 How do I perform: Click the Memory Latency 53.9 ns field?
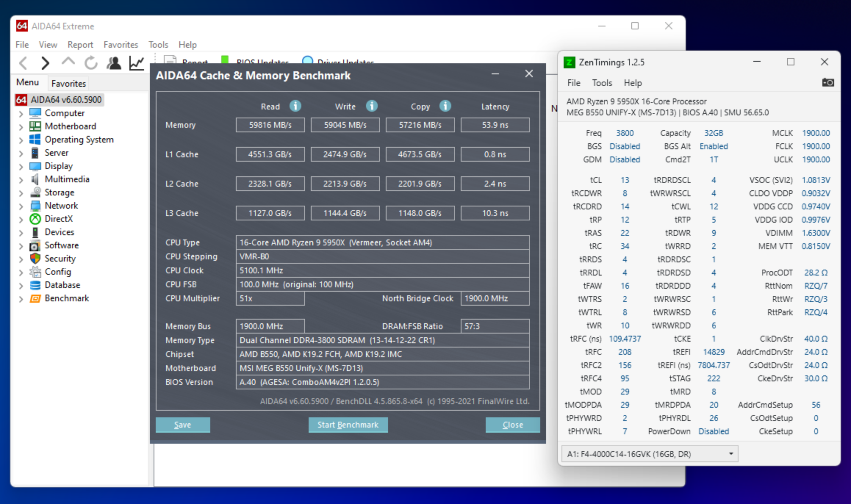tap(495, 125)
